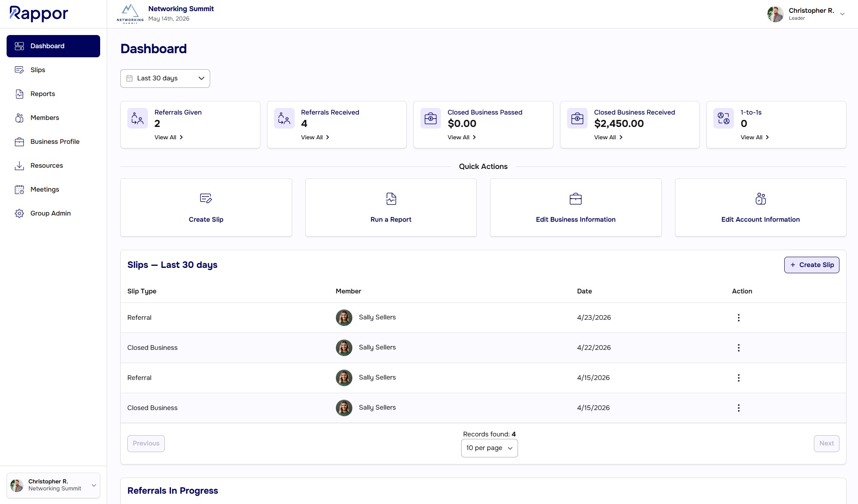Click the Member column header
Image resolution: width=858 pixels, height=504 pixels.
348,291
